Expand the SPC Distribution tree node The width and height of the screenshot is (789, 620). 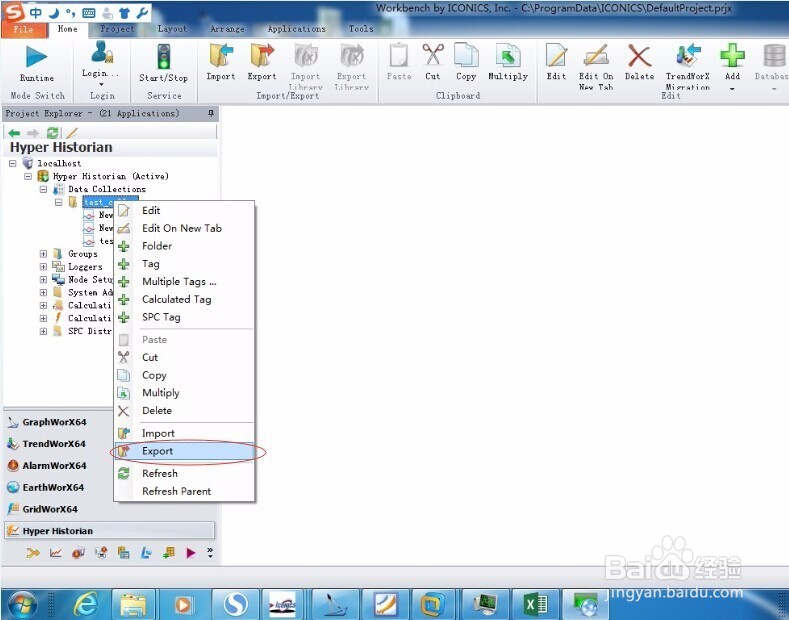point(43,331)
